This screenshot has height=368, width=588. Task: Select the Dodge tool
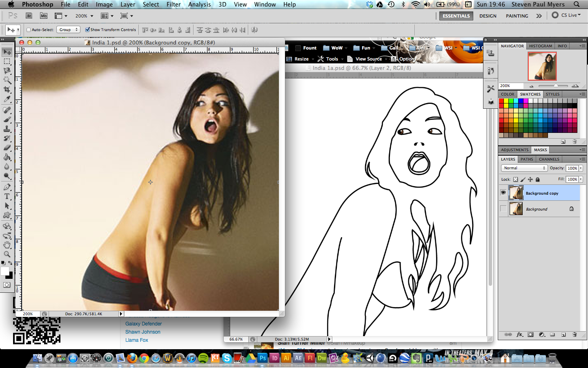pyautogui.click(x=7, y=176)
